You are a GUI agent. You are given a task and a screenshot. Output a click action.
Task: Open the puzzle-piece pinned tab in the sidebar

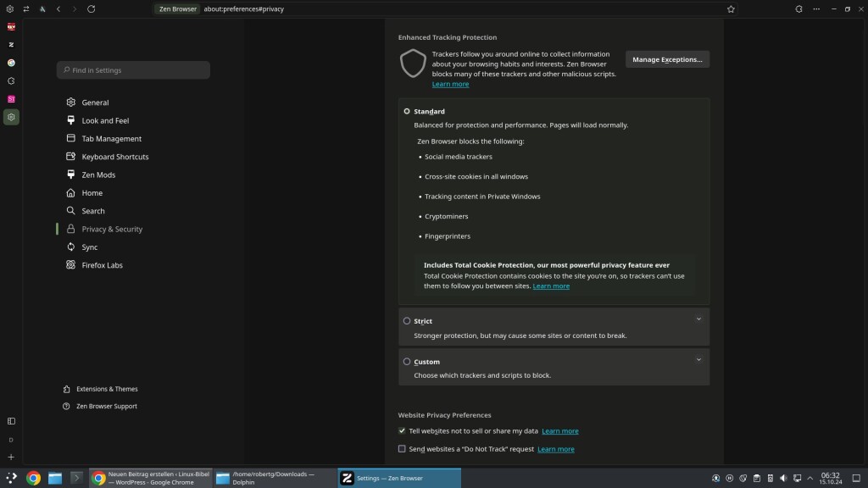pos(11,80)
